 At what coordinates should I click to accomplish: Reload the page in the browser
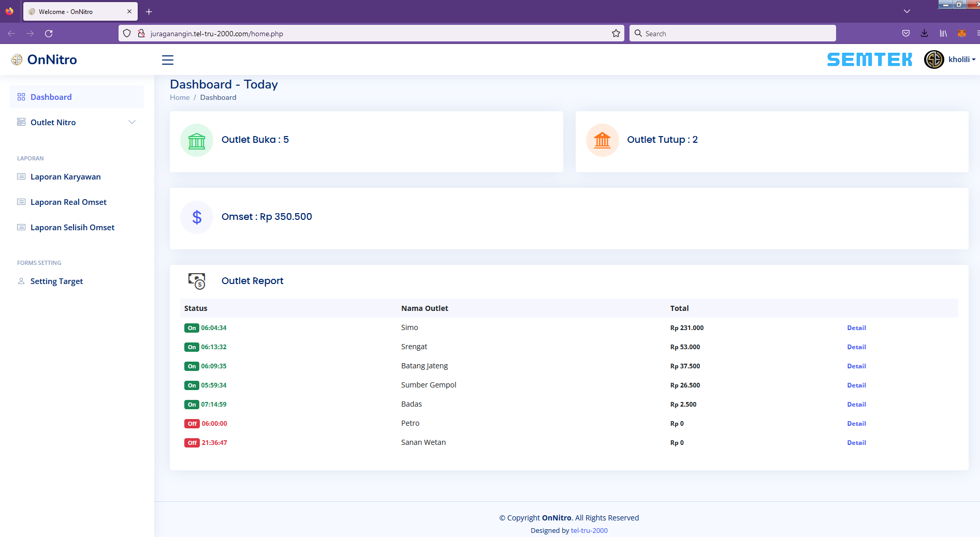pyautogui.click(x=49, y=34)
